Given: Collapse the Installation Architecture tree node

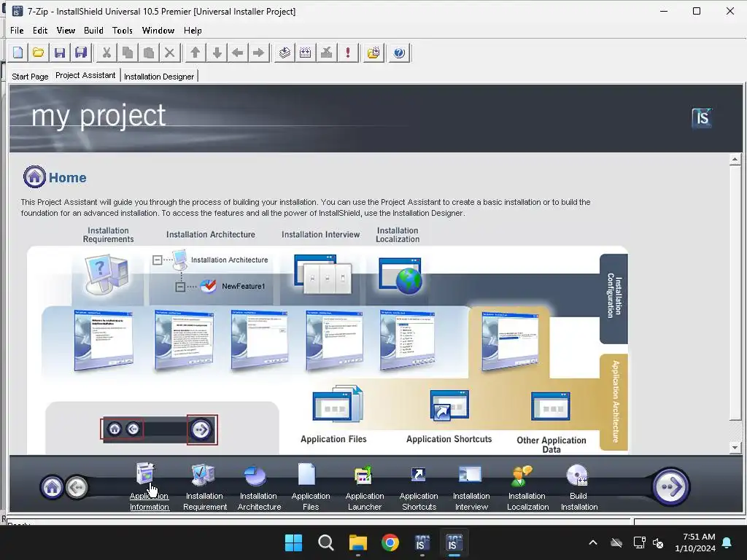Looking at the screenshot, I should pos(158,260).
